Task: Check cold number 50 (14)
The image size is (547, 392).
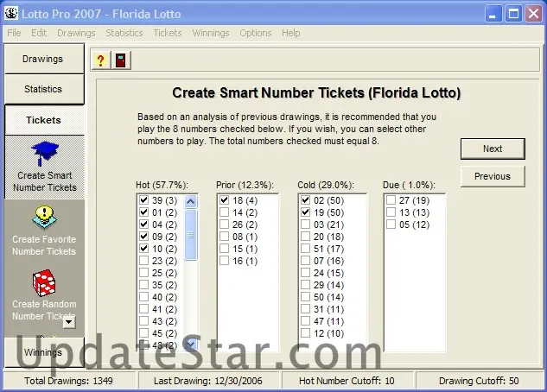Action: [x=306, y=296]
